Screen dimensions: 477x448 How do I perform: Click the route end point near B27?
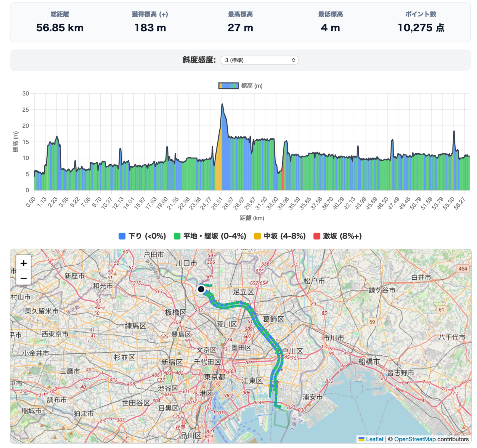(x=279, y=407)
